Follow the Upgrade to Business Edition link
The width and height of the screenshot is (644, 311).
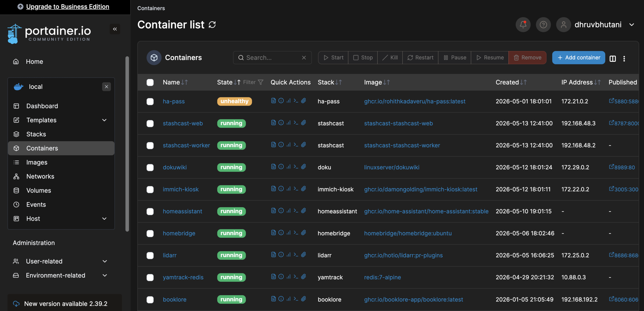(x=68, y=7)
